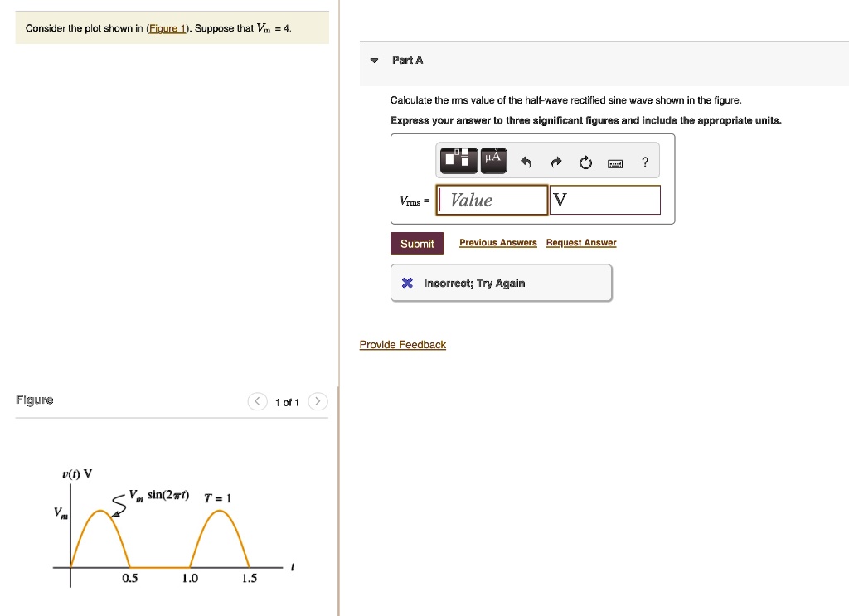Select the Figure panel heading
Image resolution: width=849 pixels, height=616 pixels.
pos(35,400)
